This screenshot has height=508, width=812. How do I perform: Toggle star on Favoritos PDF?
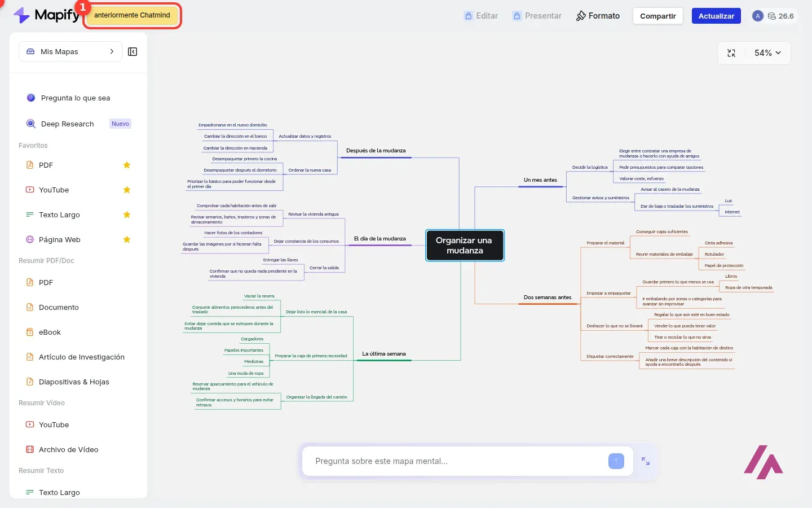click(x=127, y=165)
